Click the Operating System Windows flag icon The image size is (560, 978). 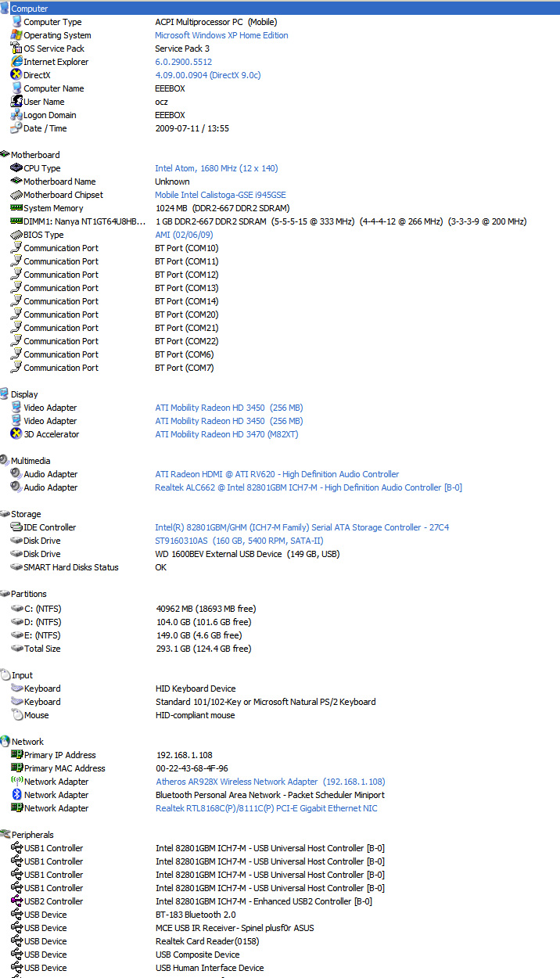[x=16, y=35]
